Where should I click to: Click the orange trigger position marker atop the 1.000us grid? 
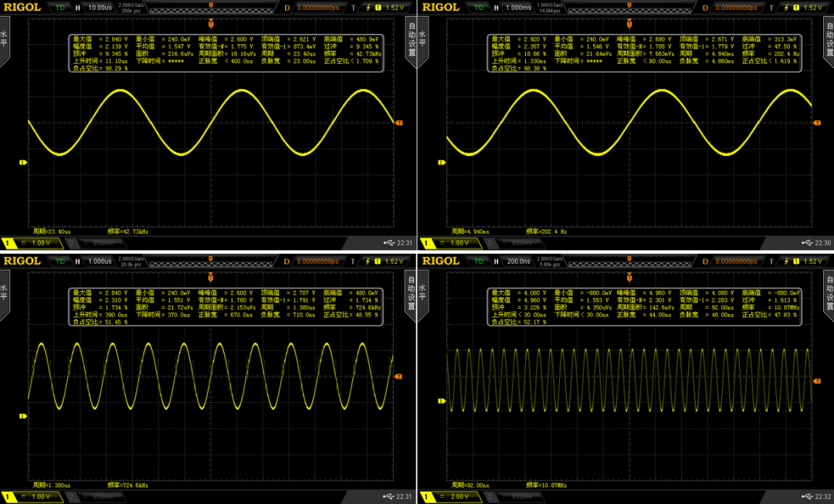pos(211,277)
